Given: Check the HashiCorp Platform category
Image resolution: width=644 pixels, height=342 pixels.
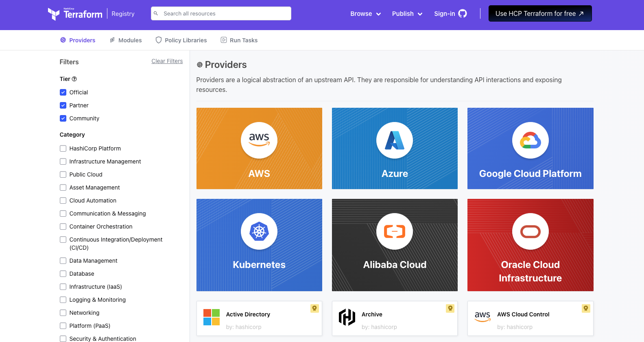Looking at the screenshot, I should (63, 148).
